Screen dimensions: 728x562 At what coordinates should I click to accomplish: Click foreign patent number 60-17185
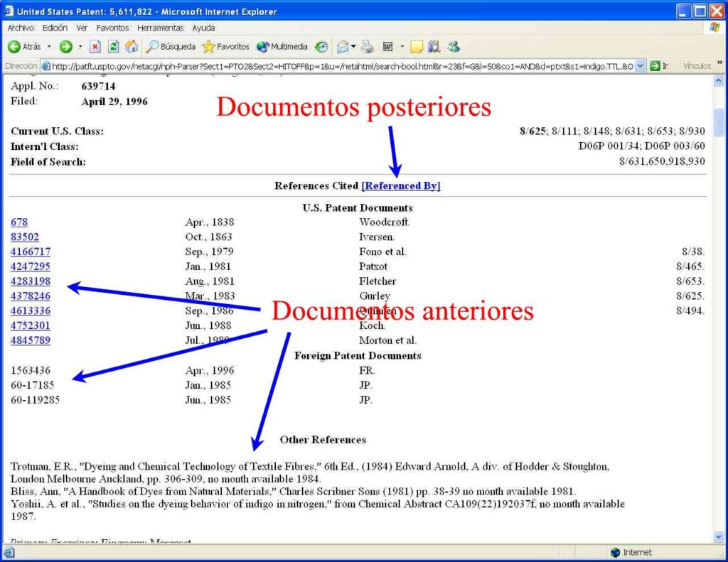[33, 385]
